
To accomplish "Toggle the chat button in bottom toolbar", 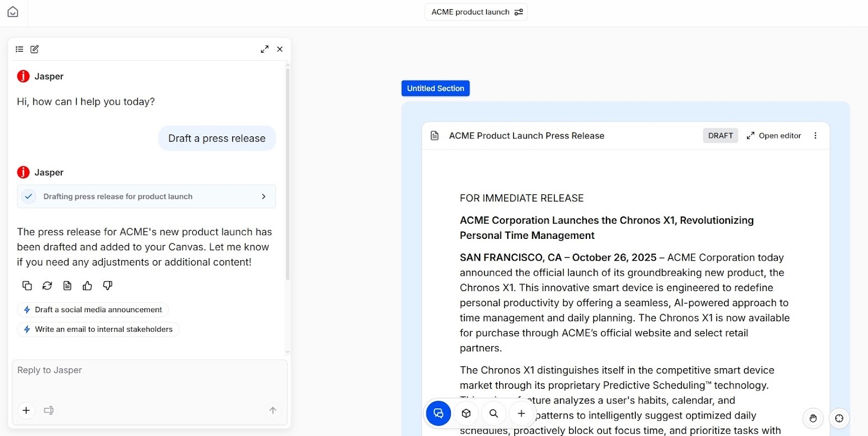I will coord(438,413).
